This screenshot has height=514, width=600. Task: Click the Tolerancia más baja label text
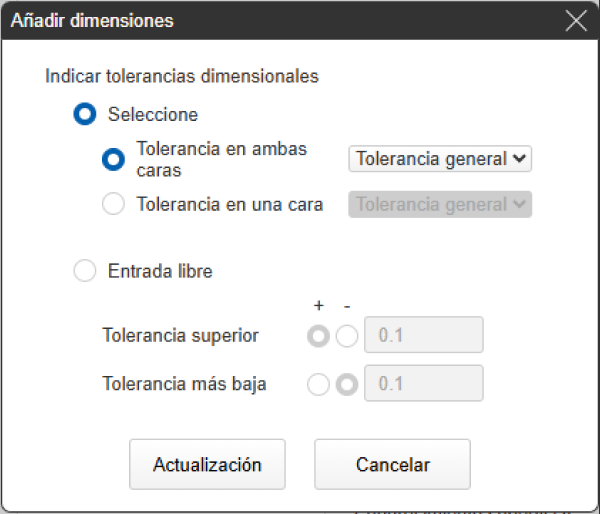pos(184,384)
